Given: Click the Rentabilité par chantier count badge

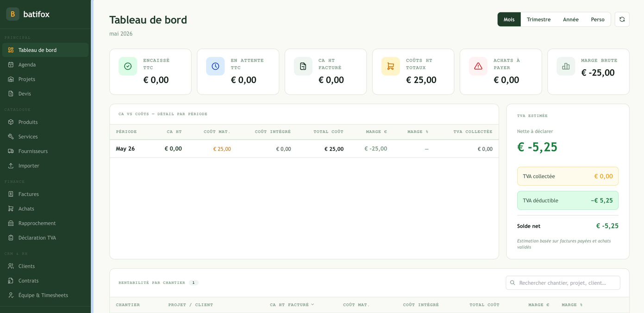Looking at the screenshot, I should pyautogui.click(x=194, y=282).
